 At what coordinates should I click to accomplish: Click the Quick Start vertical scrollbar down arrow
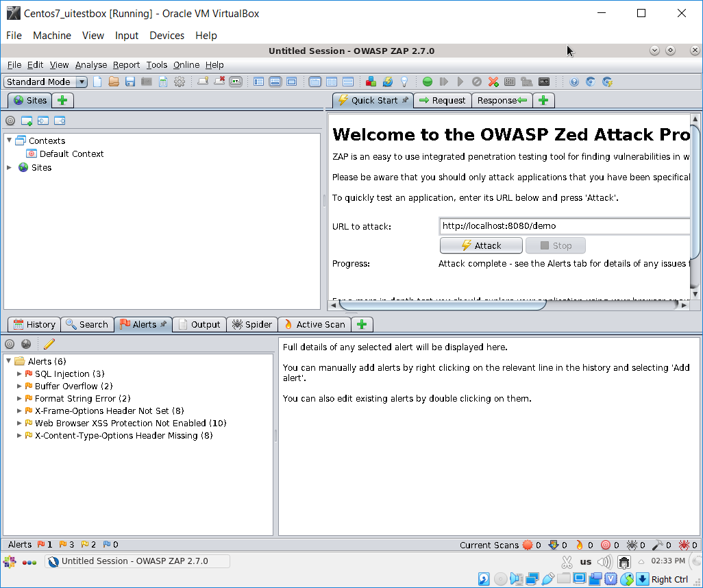click(x=695, y=294)
